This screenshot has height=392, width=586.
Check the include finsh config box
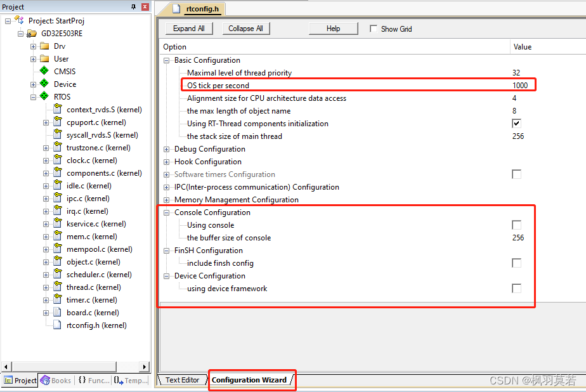pos(516,263)
